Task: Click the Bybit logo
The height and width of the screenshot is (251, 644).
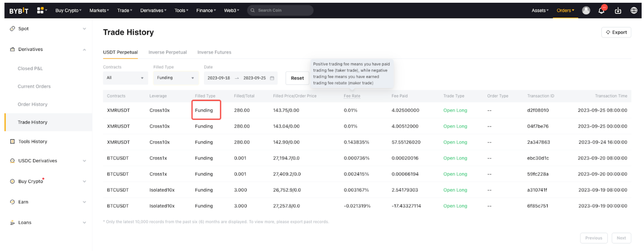Action: tap(19, 11)
